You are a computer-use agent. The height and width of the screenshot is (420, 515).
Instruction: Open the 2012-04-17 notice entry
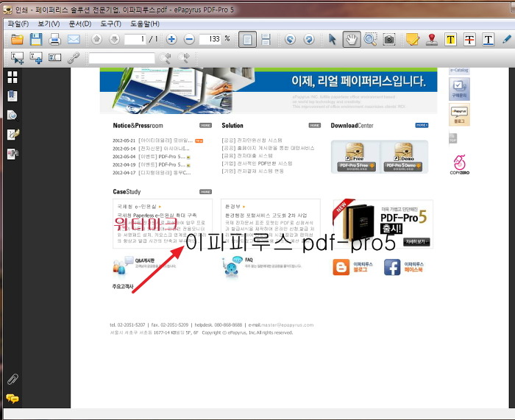(x=152, y=173)
